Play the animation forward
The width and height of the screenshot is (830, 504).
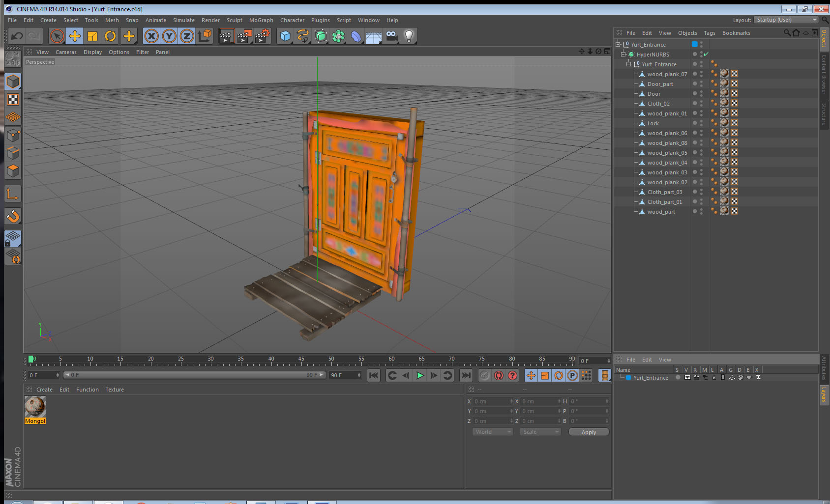(420, 375)
